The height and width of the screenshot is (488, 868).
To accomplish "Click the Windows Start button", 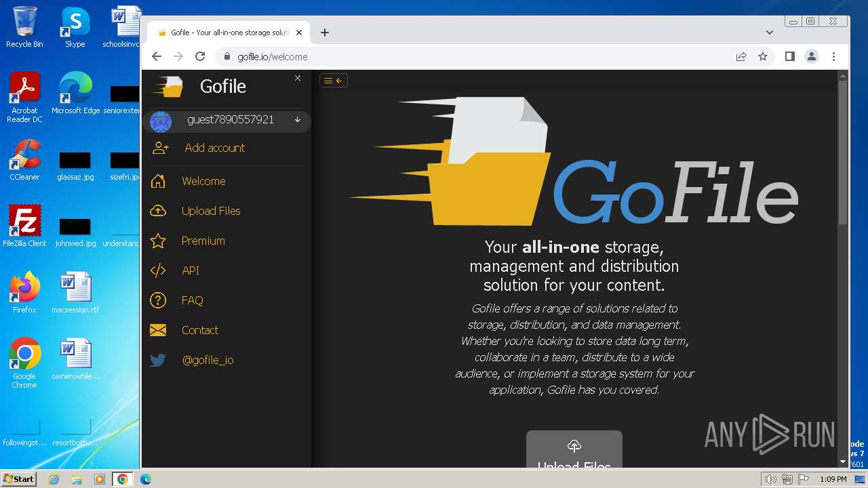I will 19,479.
